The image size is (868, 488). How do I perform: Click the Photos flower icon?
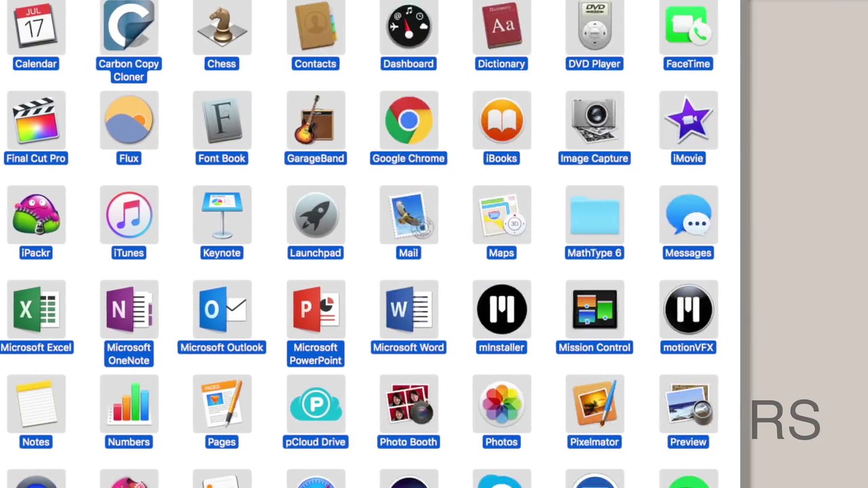click(501, 403)
